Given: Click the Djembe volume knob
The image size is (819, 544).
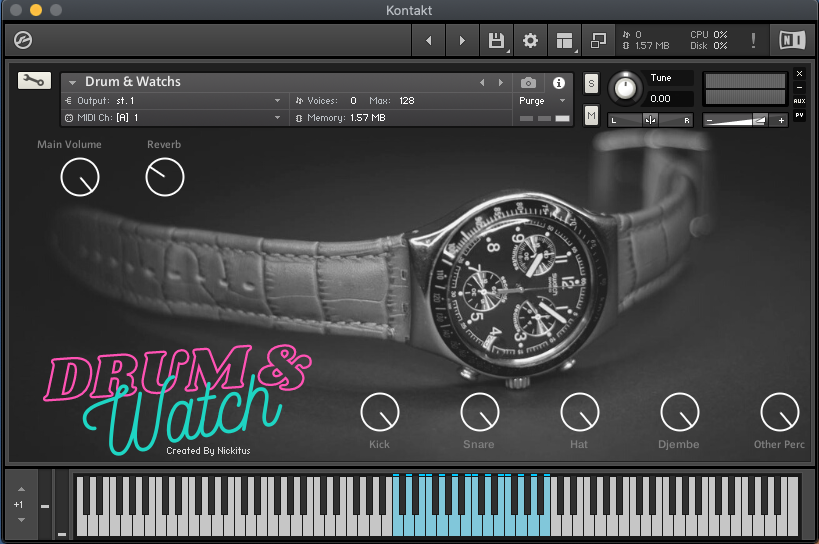Looking at the screenshot, I should (680, 412).
